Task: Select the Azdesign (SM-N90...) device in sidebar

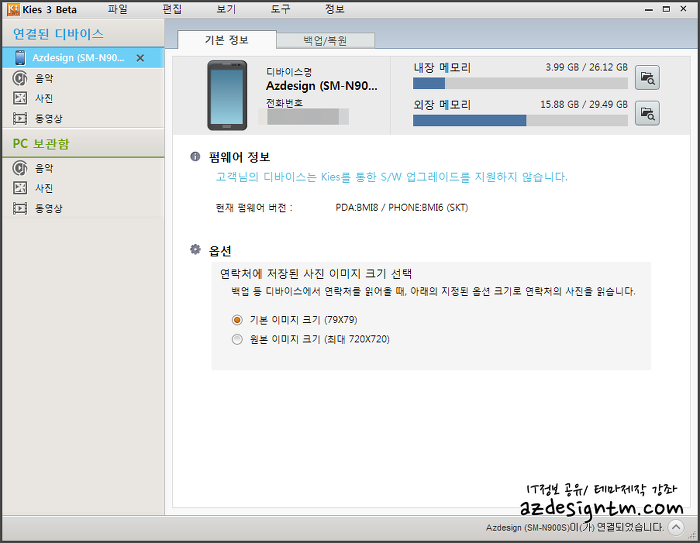Action: (83, 58)
